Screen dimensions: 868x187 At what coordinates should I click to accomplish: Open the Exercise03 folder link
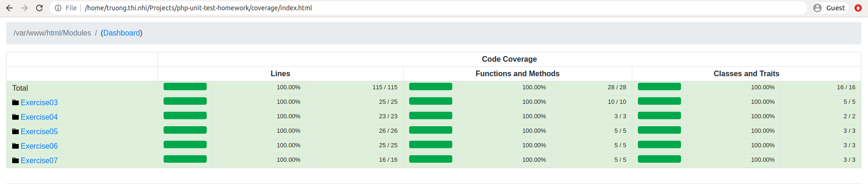39,102
